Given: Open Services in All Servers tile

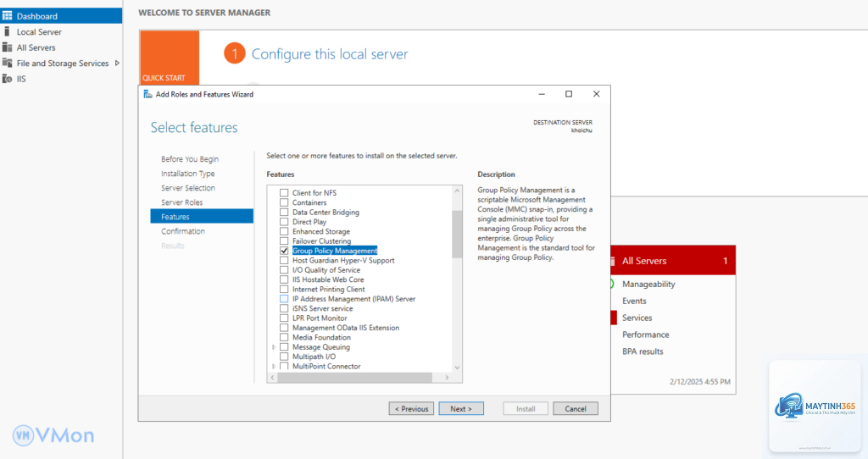Looking at the screenshot, I should (637, 318).
